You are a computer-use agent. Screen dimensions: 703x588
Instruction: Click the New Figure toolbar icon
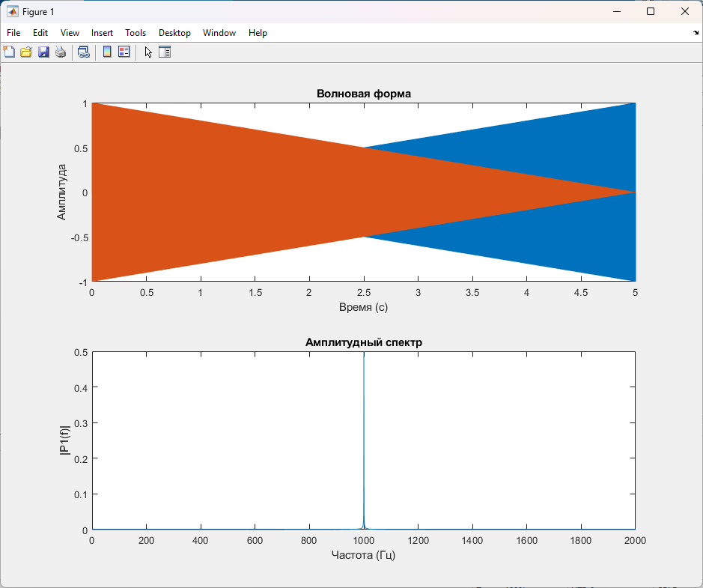[x=9, y=52]
